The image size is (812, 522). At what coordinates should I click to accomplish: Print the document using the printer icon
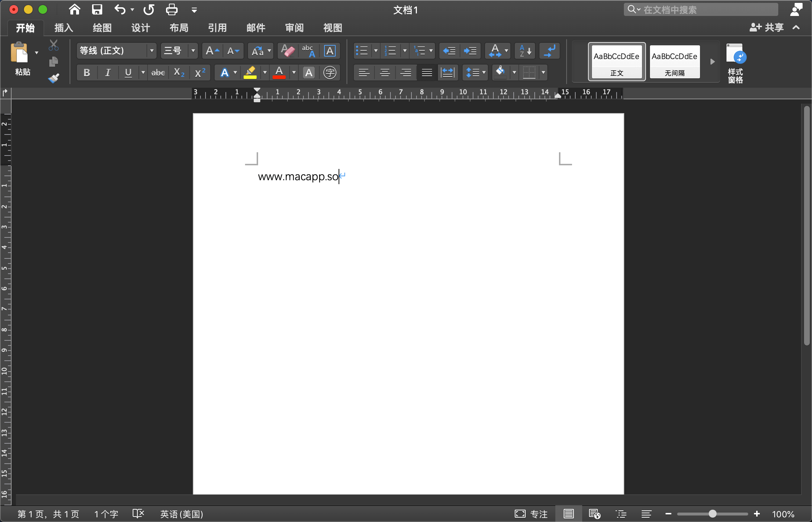tap(172, 9)
